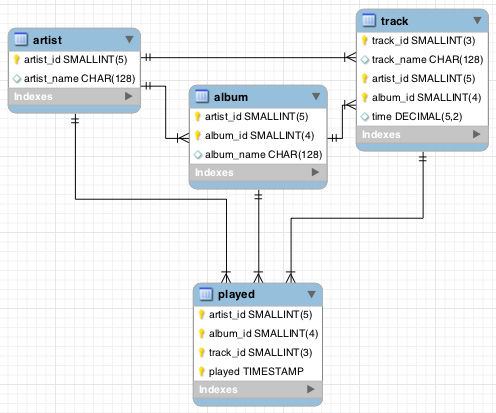Image resolution: width=496 pixels, height=413 pixels.
Task: Click key icon of album_id in album table
Action: pos(198,136)
